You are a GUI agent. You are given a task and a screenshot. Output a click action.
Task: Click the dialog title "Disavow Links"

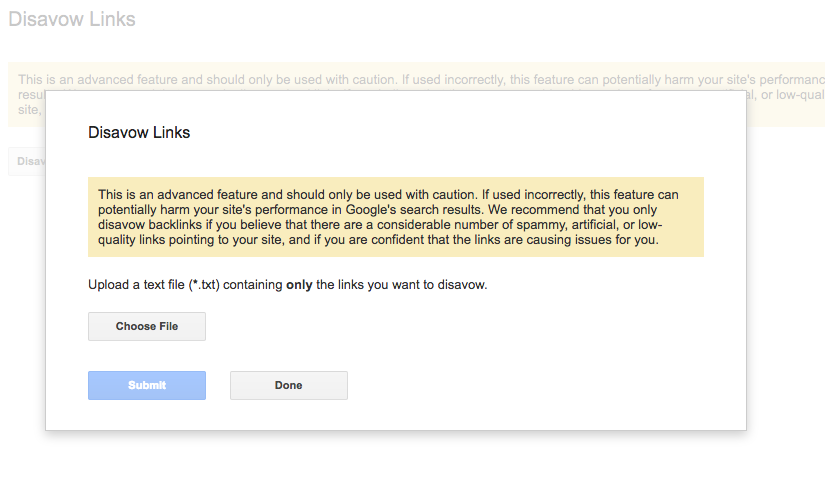(139, 133)
